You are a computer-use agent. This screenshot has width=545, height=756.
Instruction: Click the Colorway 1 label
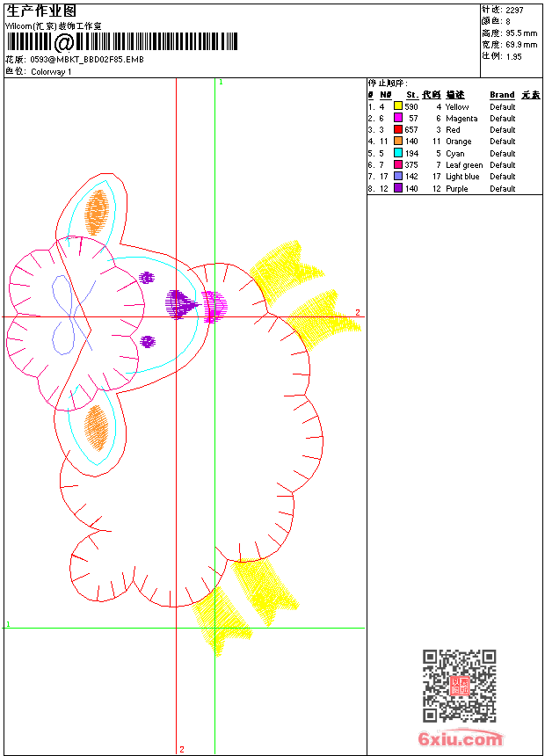pyautogui.click(x=51, y=72)
